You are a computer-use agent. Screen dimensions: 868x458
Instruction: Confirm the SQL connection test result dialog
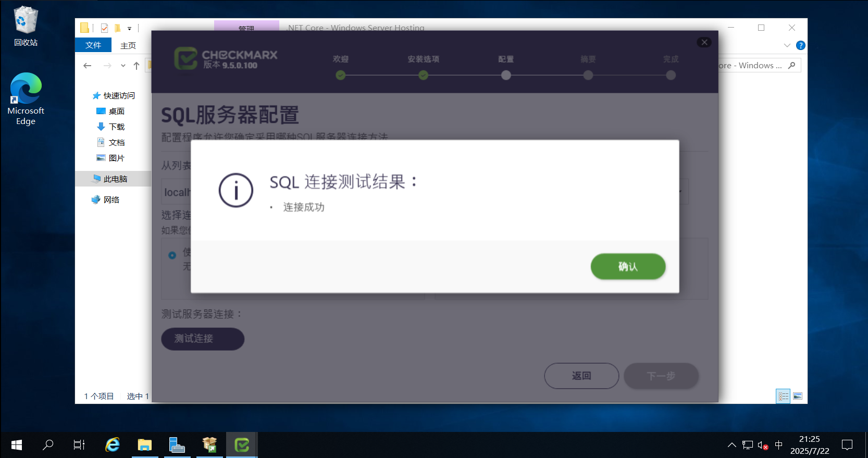tap(628, 266)
